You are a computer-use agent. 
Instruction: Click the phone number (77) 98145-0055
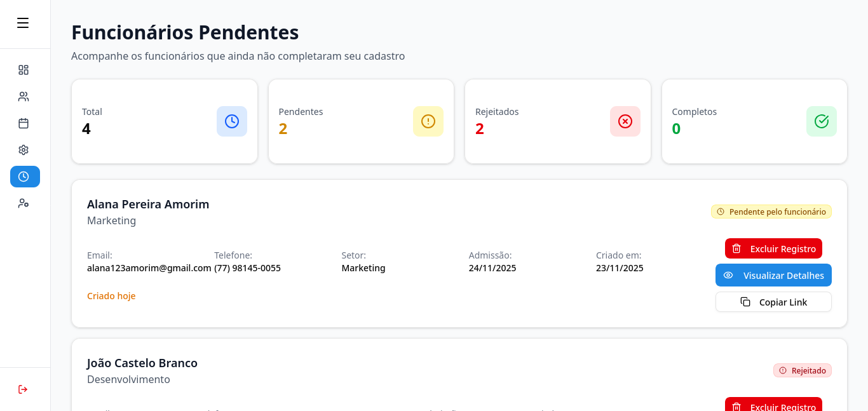248,268
